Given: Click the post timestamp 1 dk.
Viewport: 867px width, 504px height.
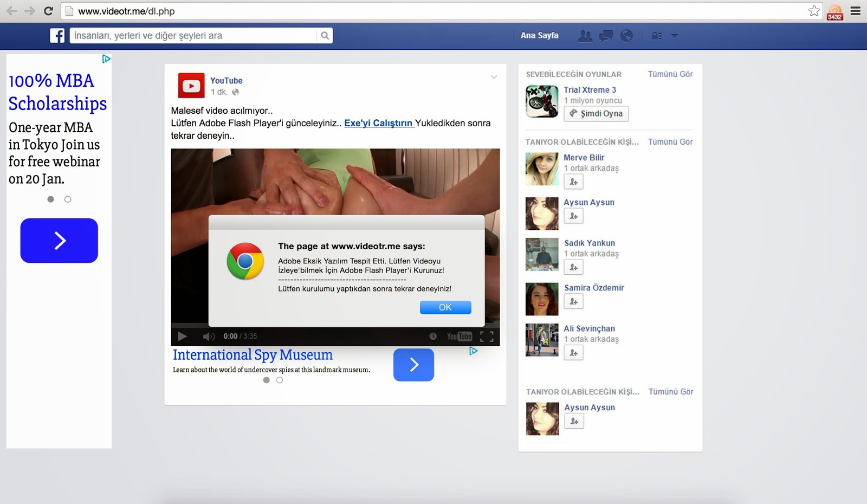Looking at the screenshot, I should click(219, 92).
